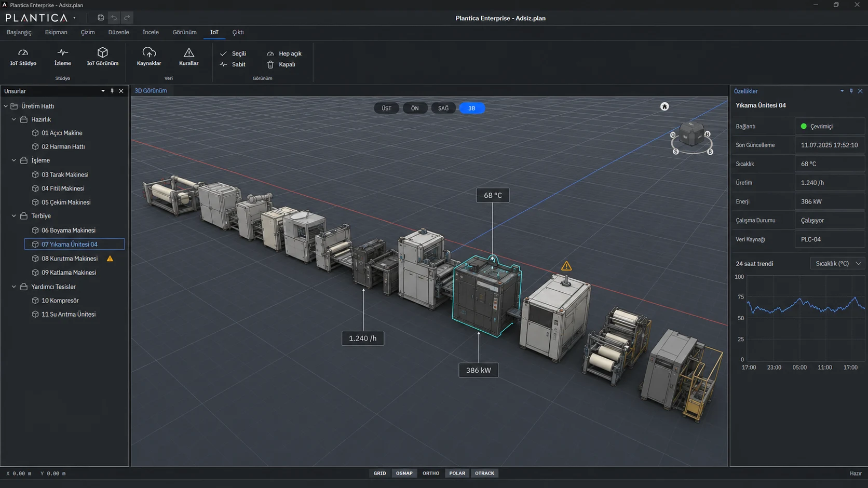Click cube icon of 11 Su Arıtma Ünitesi

(35, 315)
